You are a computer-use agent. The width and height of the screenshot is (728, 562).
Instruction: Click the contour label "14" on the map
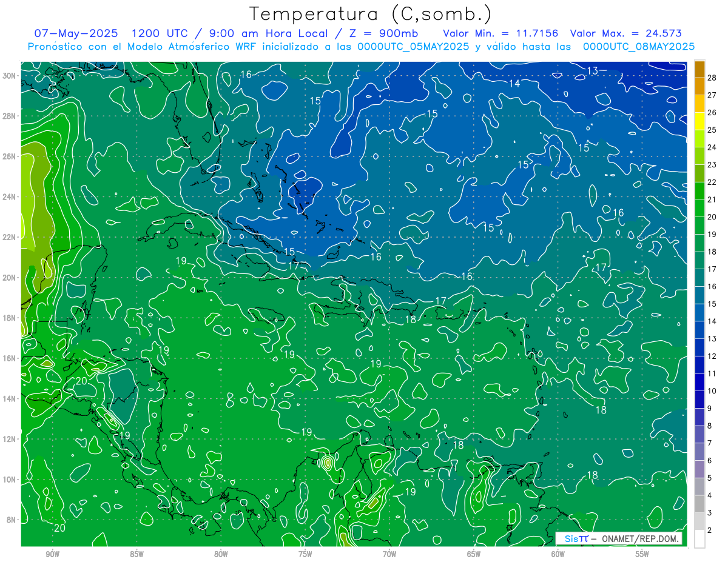tap(514, 84)
